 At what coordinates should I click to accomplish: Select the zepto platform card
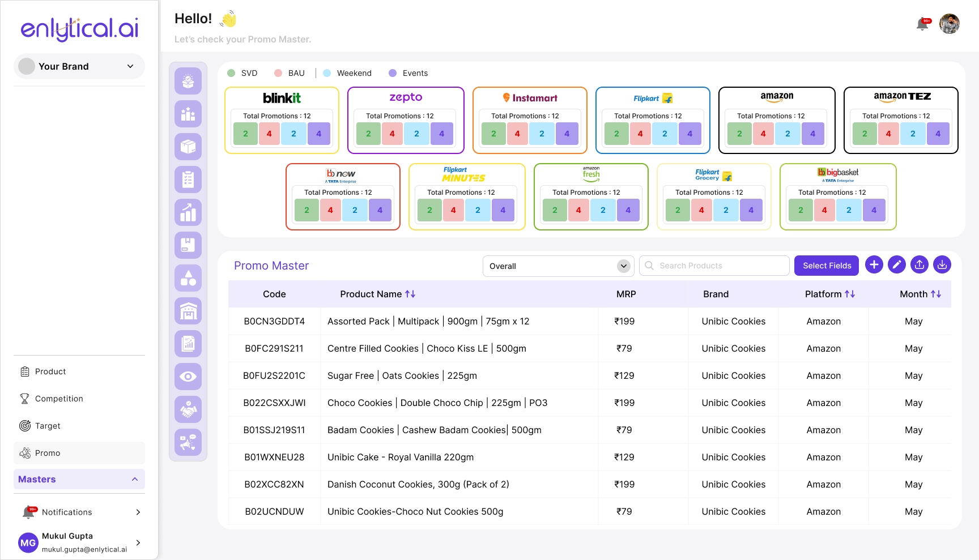coord(406,120)
